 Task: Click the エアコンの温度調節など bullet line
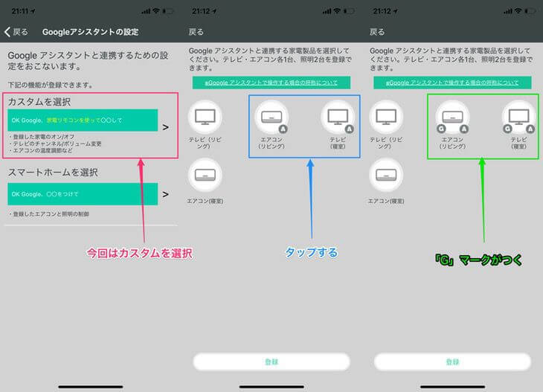click(41, 150)
